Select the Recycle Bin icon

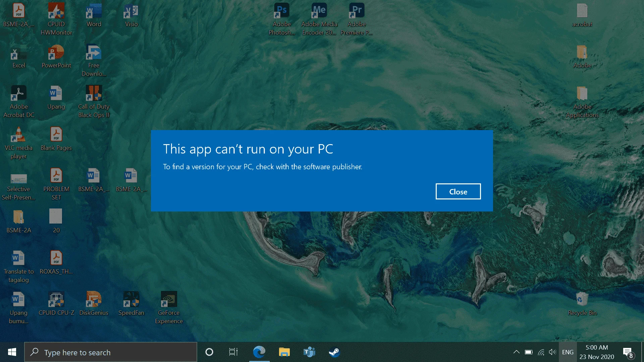[x=582, y=304]
